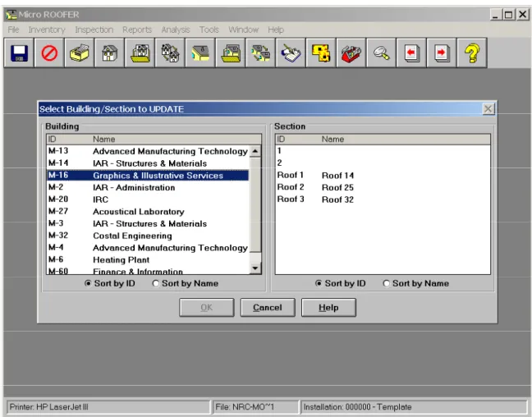
Task: Click the magnifying glass search icon
Action: pos(381,53)
